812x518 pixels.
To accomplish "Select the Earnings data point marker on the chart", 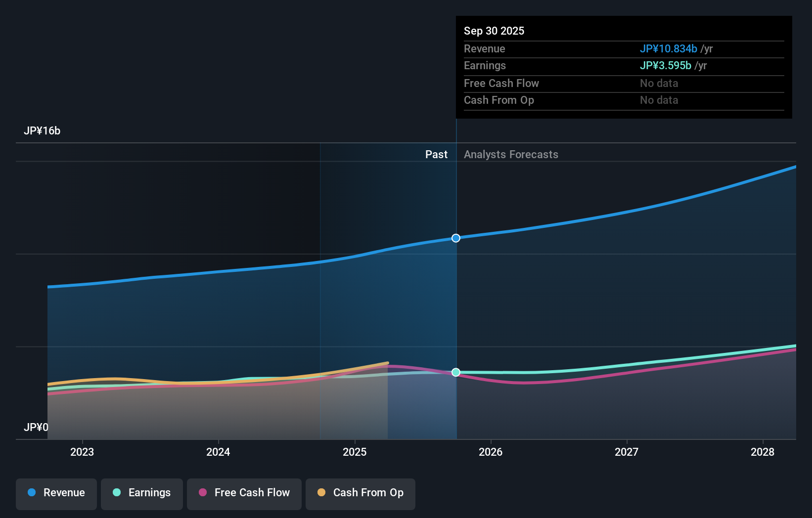I will coord(455,372).
